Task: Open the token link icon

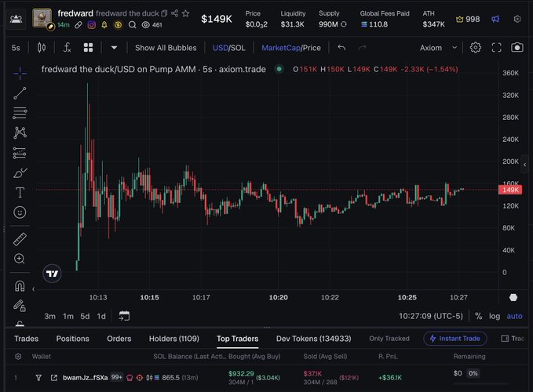Action: tap(78, 25)
